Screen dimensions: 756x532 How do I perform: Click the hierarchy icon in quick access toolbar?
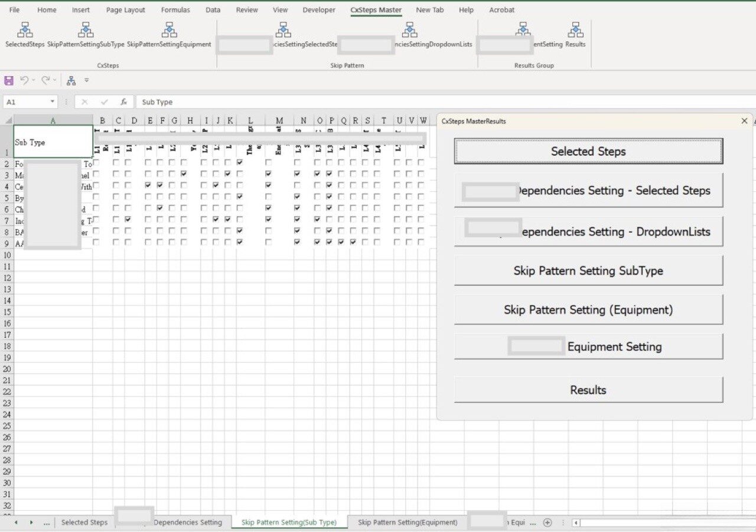[71, 80]
